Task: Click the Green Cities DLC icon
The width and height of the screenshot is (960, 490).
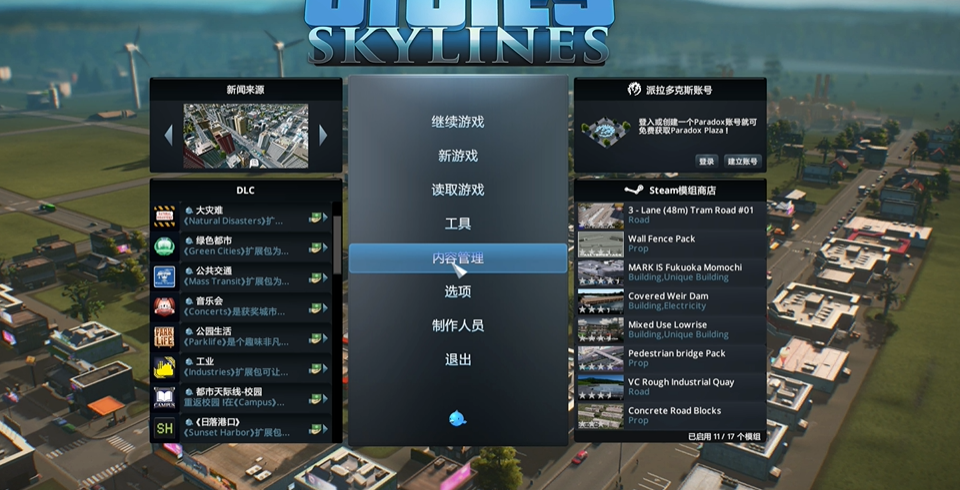Action: [164, 247]
